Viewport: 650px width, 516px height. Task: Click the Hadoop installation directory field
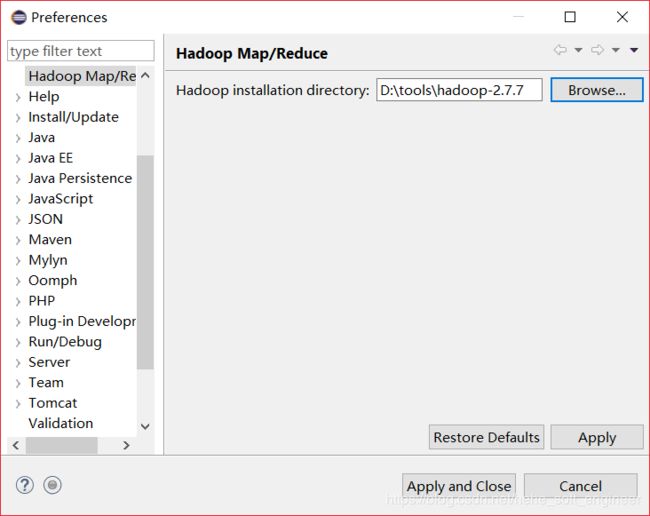coord(459,90)
